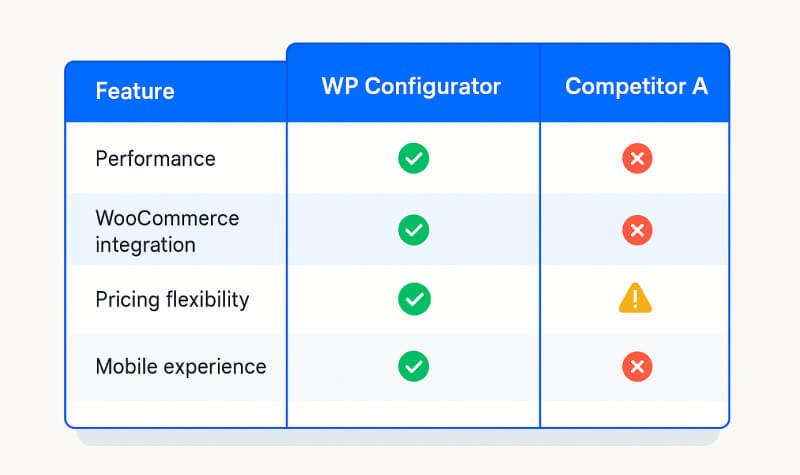The image size is (800, 475).
Task: Click the green checkmark in the Performance row
Action: [x=413, y=158]
